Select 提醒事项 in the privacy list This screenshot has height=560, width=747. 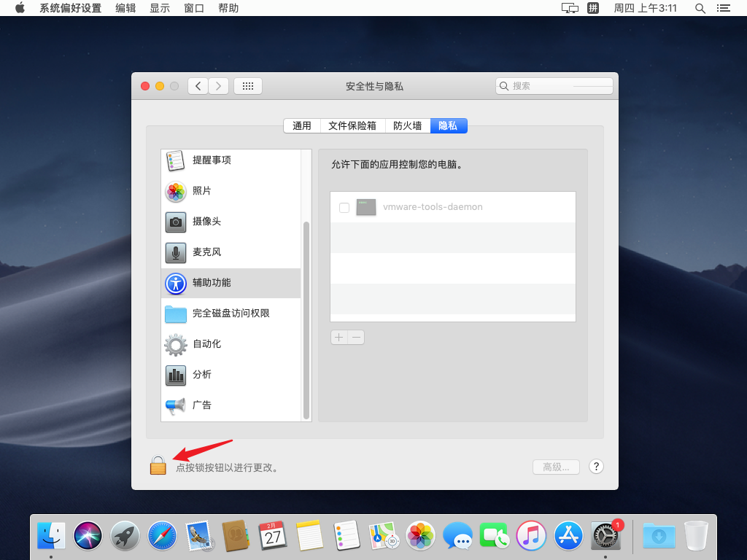click(231, 160)
